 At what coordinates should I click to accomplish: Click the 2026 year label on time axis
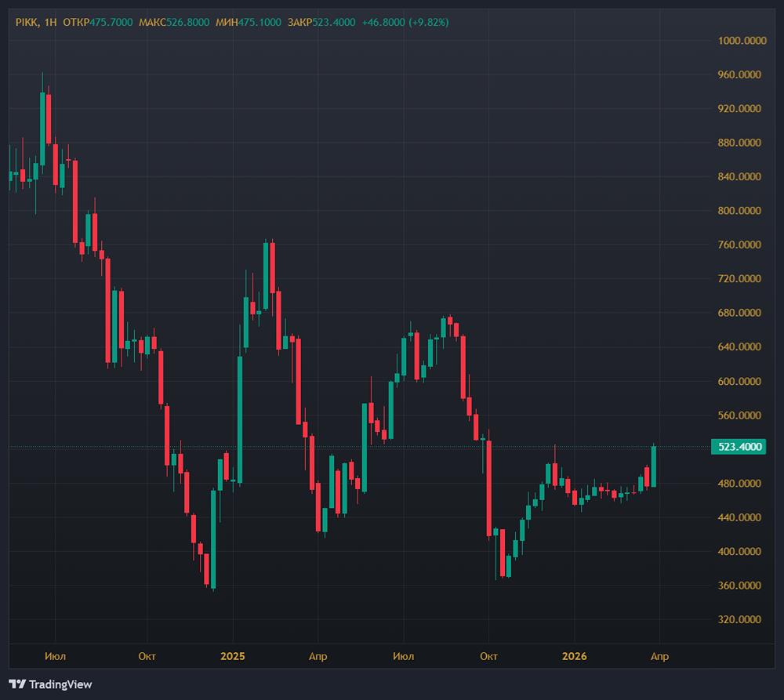574,656
